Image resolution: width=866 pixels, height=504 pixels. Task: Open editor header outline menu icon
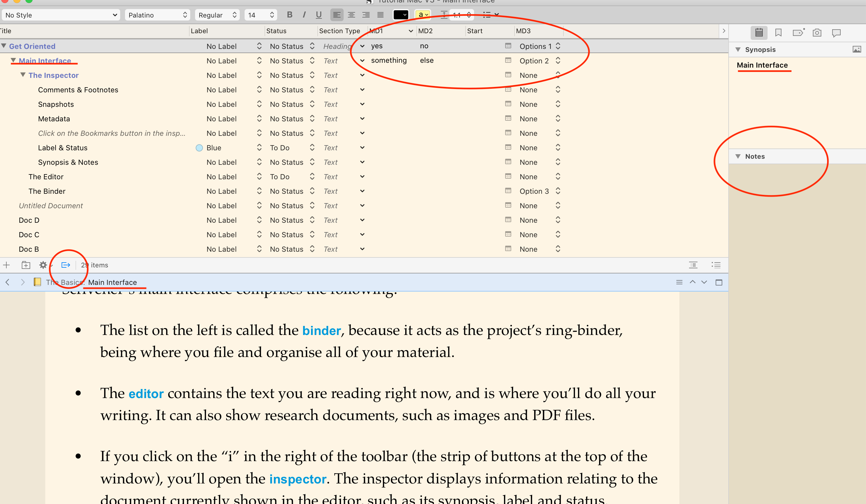(679, 282)
